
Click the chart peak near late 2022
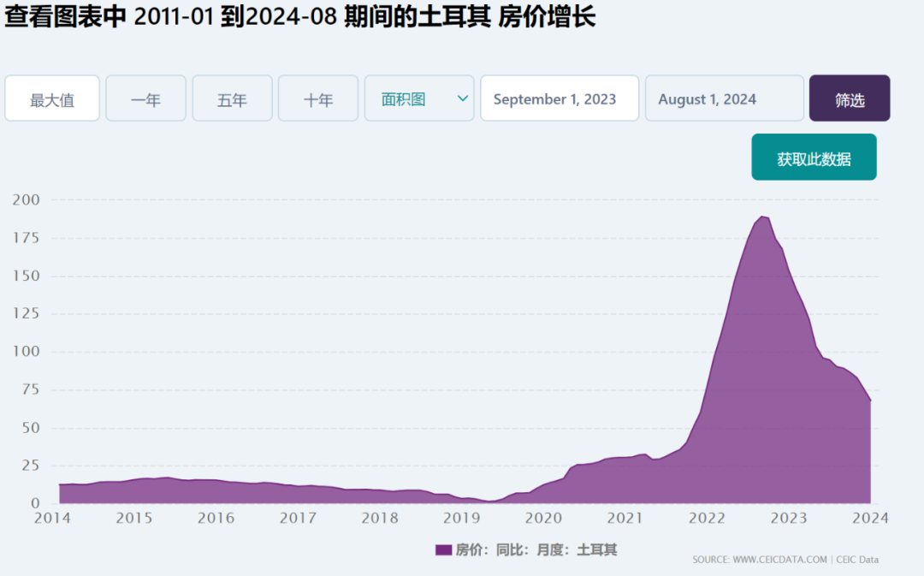tap(762, 217)
